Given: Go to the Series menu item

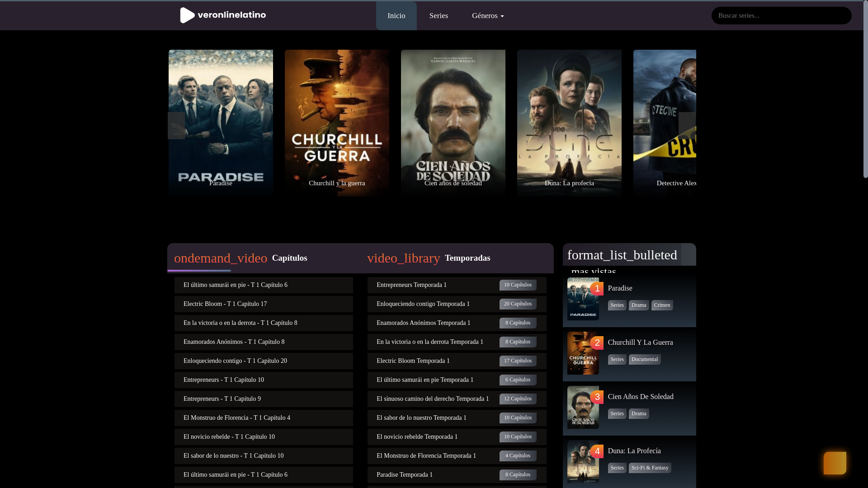Looking at the screenshot, I should coord(439,16).
